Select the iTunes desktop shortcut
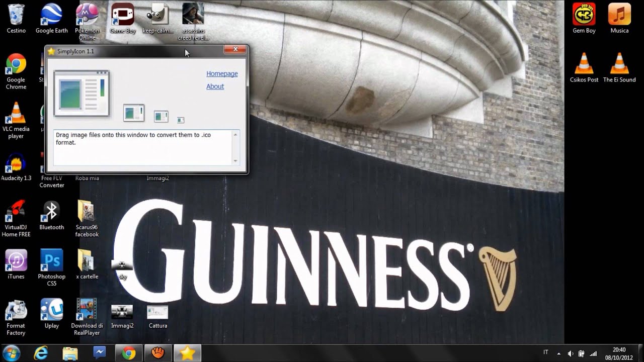The image size is (644, 362). tap(16, 265)
